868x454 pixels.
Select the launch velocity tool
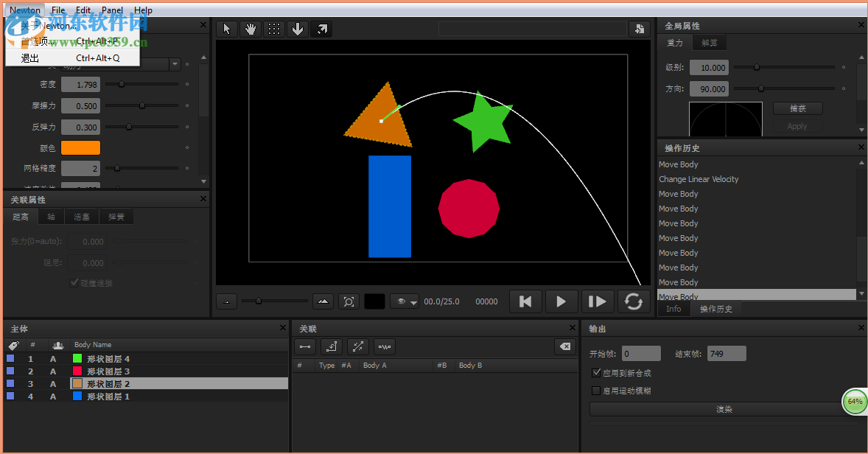(321, 29)
